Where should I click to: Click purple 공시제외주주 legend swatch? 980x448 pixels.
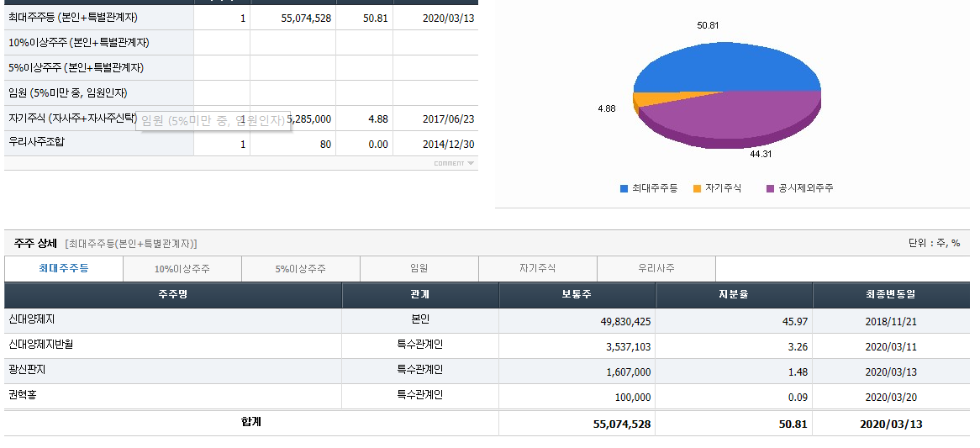pos(770,188)
